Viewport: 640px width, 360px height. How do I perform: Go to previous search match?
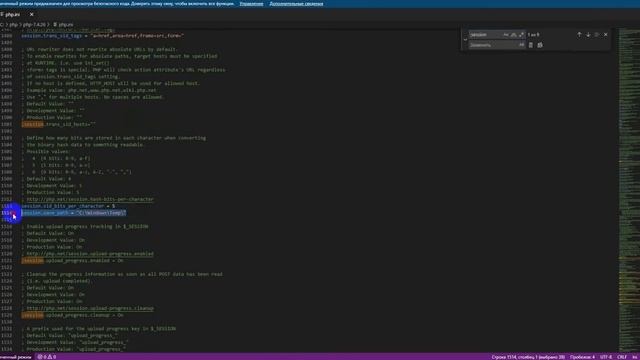[579, 35]
